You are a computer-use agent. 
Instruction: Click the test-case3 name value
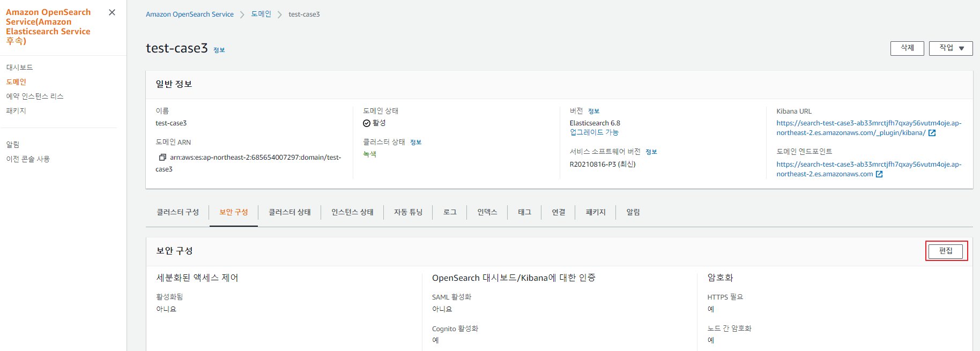pyautogui.click(x=171, y=123)
